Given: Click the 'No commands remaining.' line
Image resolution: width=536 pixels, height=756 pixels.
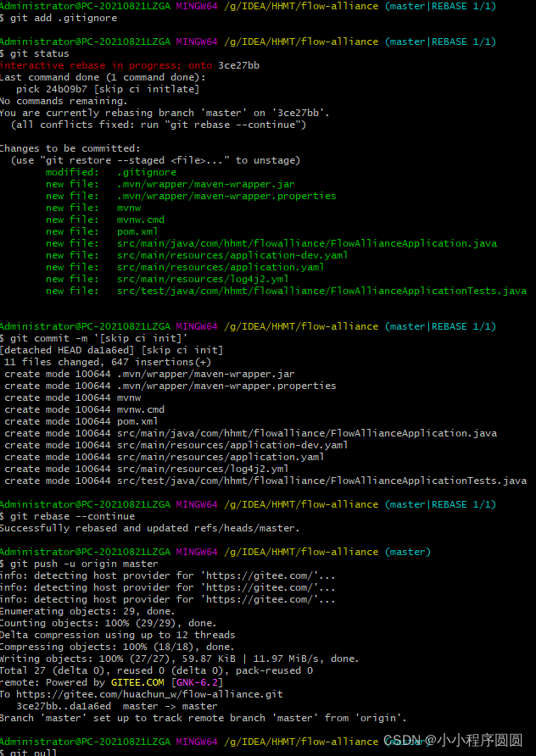Looking at the screenshot, I should (64, 101).
